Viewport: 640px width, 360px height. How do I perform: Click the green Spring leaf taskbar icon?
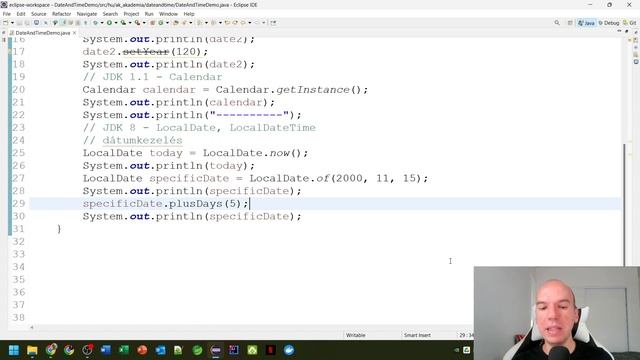tap(197, 350)
